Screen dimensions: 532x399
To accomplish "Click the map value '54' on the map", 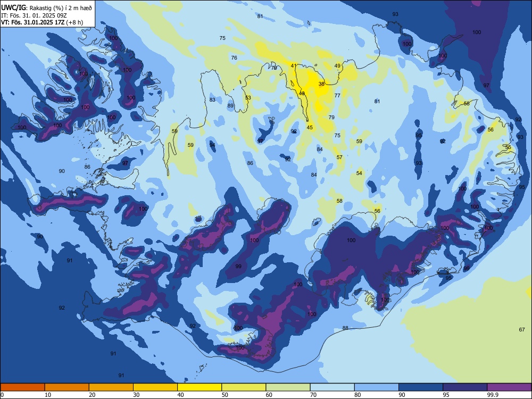I will point(359,173).
